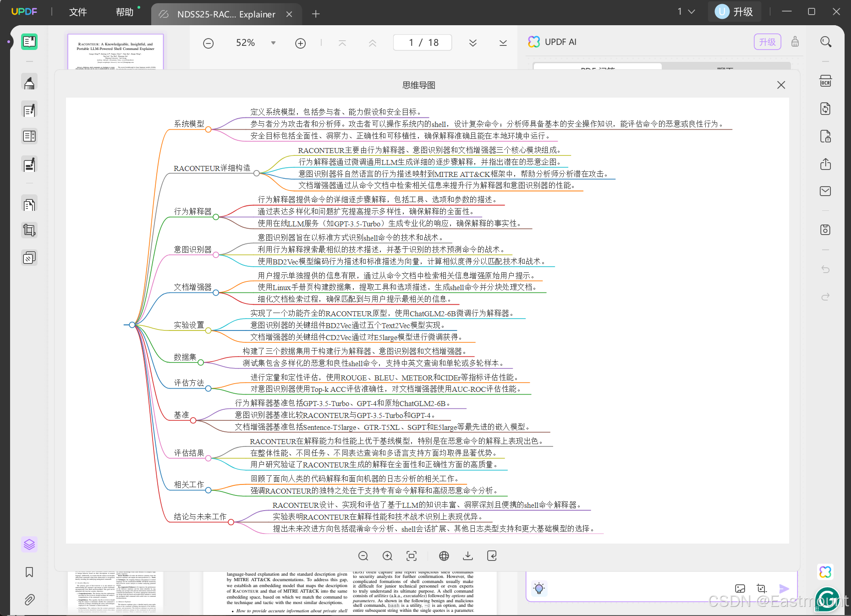Jump to the last page
The width and height of the screenshot is (851, 616).
pyautogui.click(x=503, y=43)
